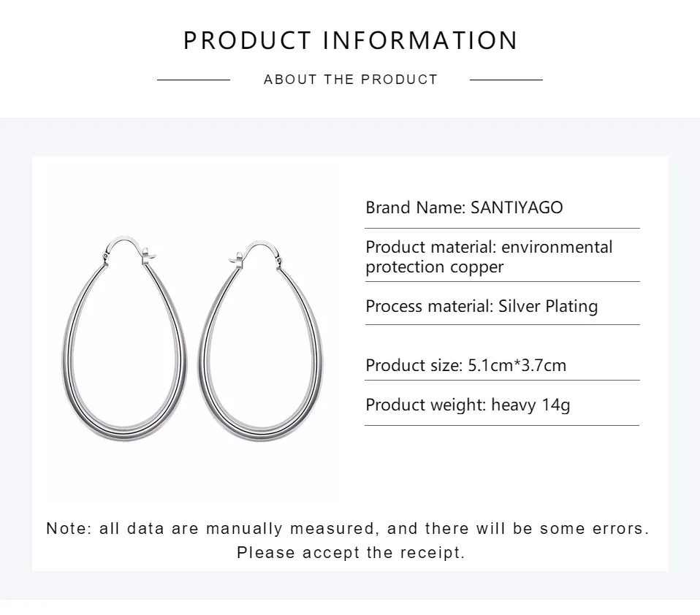Click the clasp of the left earring
This screenshot has width=700, height=615.
point(148,256)
